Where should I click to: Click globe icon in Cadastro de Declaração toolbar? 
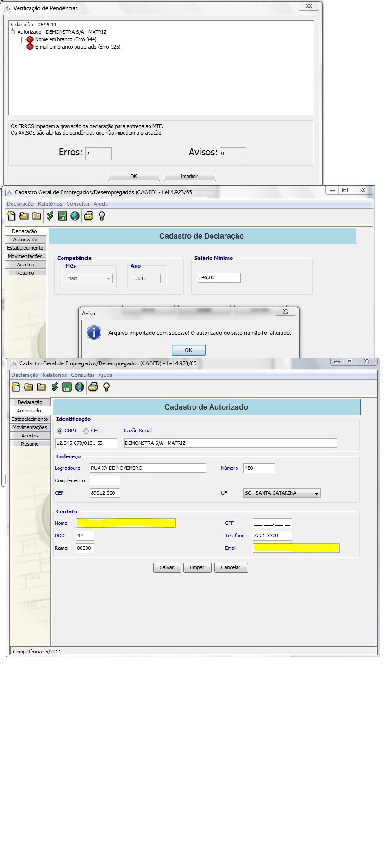75,216
